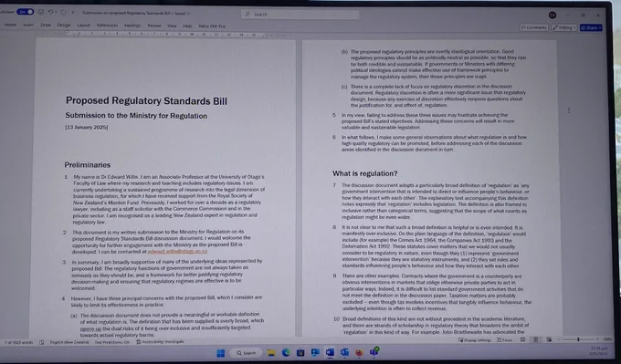Click the What is regulation? heading
621x364 pixels.
pos(364,173)
